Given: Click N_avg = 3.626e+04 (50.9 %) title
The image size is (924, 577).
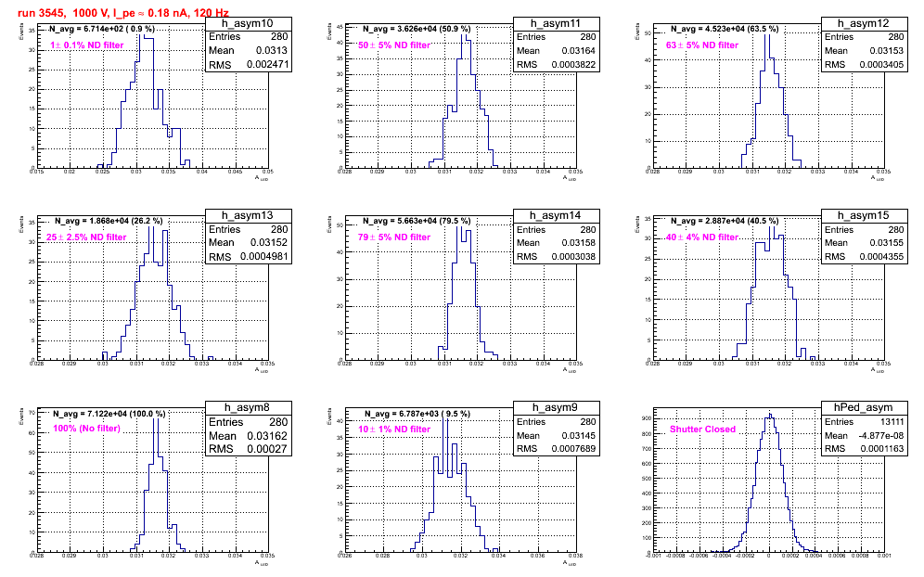Looking at the screenshot, I should pyautogui.click(x=417, y=28).
